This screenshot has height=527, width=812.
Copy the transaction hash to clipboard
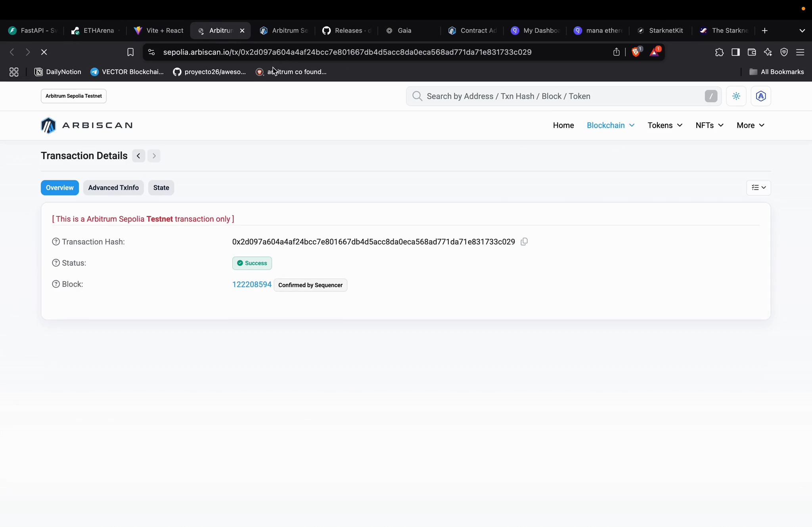coord(524,241)
